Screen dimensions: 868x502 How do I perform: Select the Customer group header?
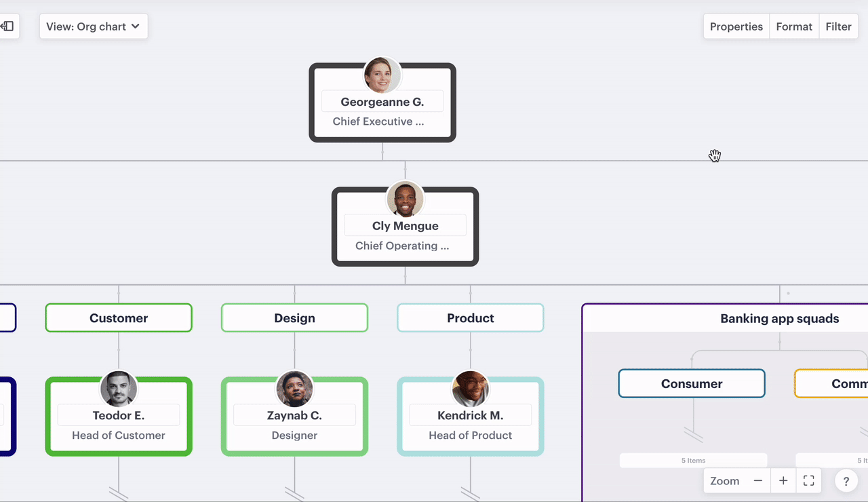coord(118,317)
